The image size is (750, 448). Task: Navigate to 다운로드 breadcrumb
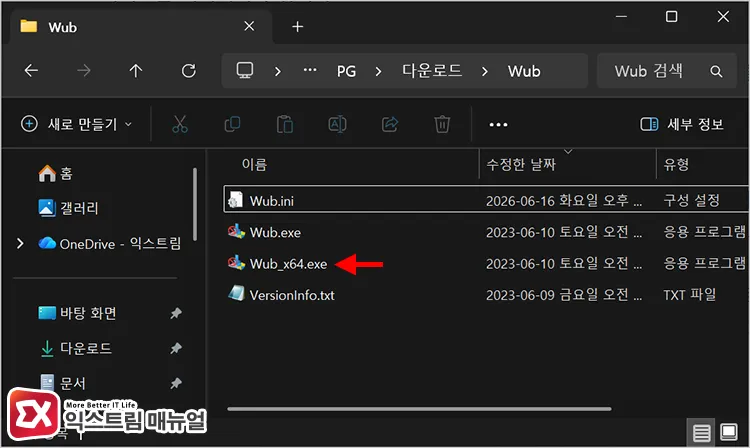click(x=432, y=71)
